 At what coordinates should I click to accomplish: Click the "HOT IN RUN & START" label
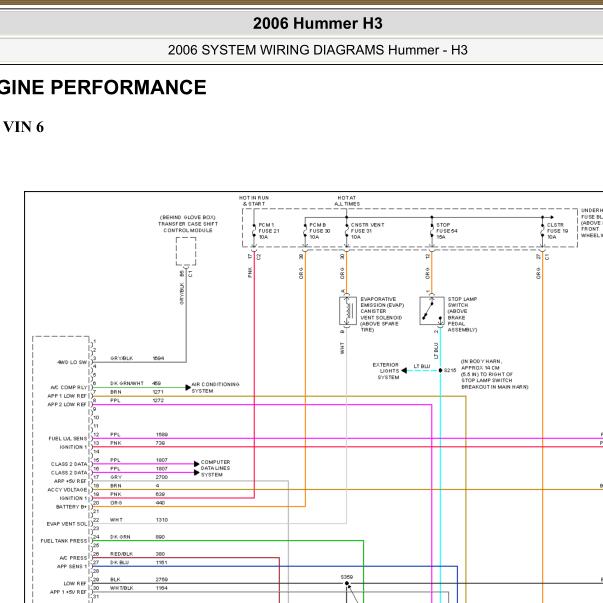pos(254,201)
